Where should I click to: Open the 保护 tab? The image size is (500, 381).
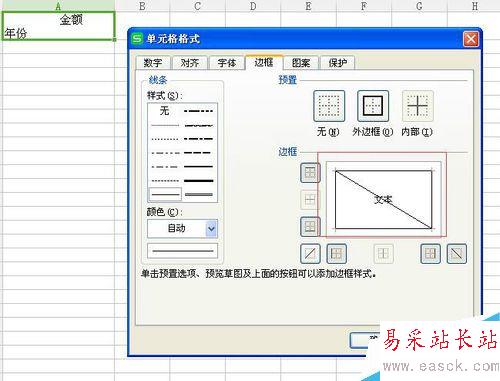point(337,63)
